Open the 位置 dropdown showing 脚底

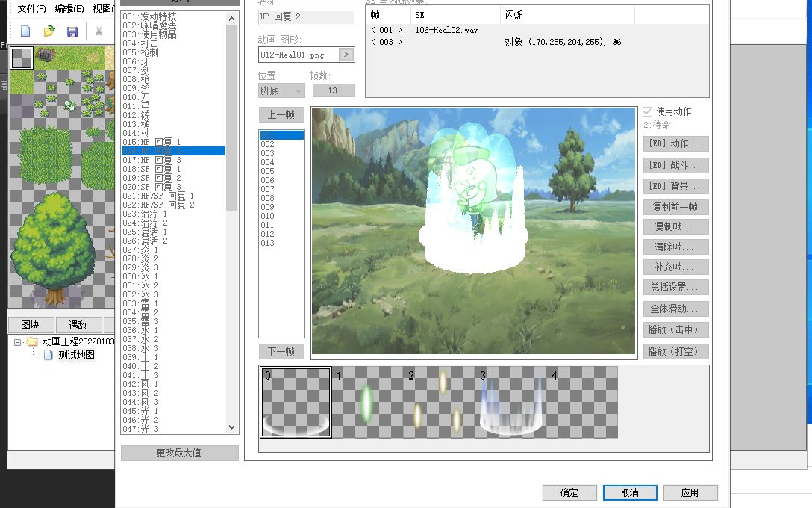pyautogui.click(x=281, y=90)
